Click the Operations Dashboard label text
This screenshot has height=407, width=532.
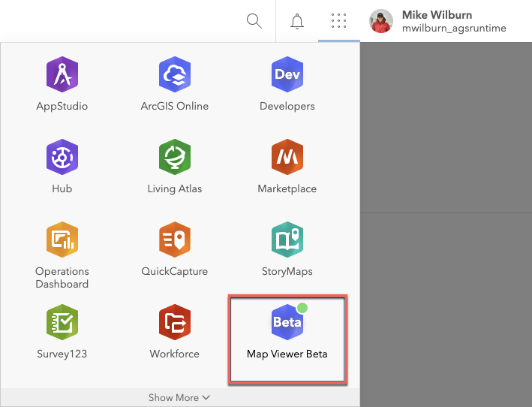[62, 278]
